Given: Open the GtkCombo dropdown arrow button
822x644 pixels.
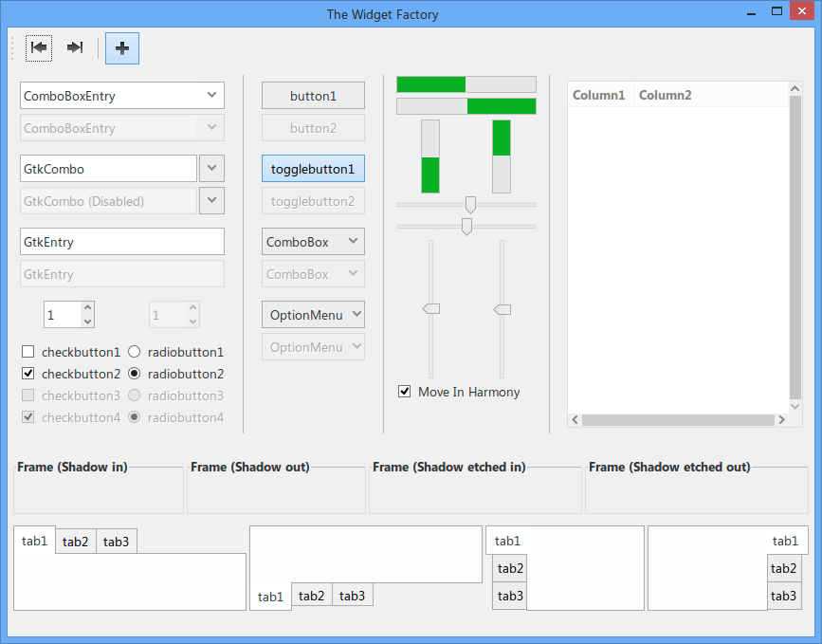Looking at the screenshot, I should [211, 169].
